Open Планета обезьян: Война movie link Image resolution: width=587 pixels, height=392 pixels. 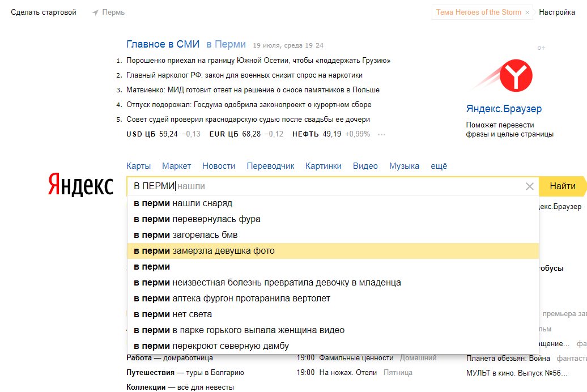click(x=508, y=359)
